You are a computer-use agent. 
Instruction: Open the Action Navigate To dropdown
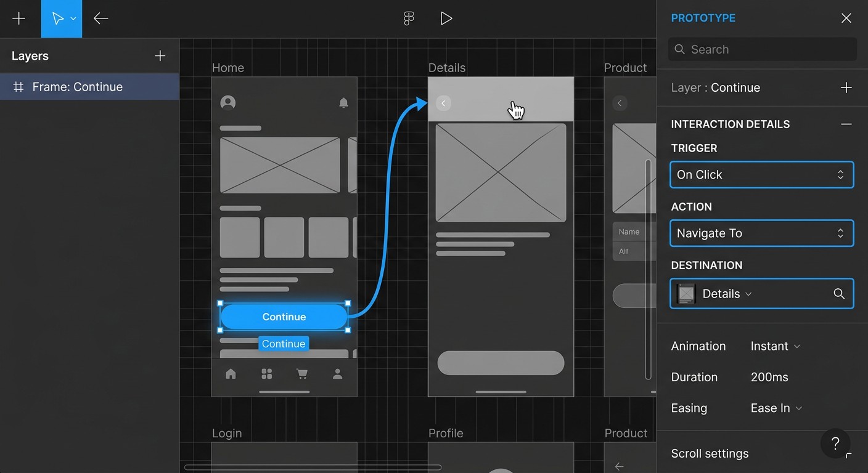[x=762, y=233]
